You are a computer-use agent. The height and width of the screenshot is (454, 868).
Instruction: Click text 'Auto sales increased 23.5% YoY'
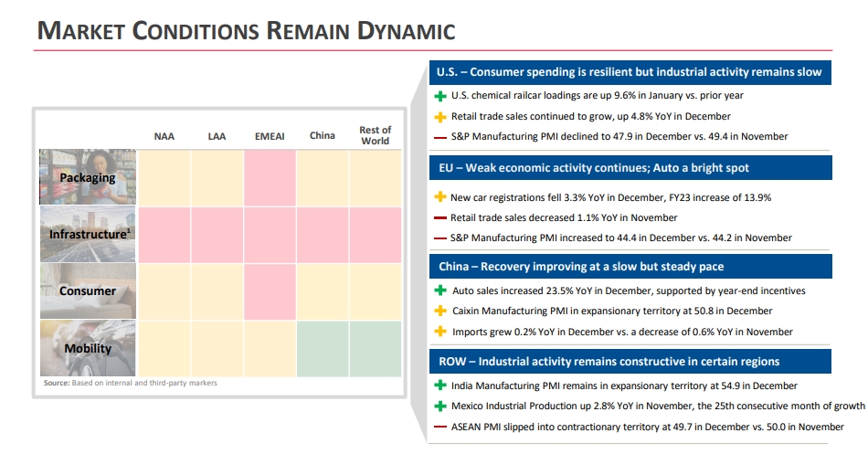[x=522, y=290]
